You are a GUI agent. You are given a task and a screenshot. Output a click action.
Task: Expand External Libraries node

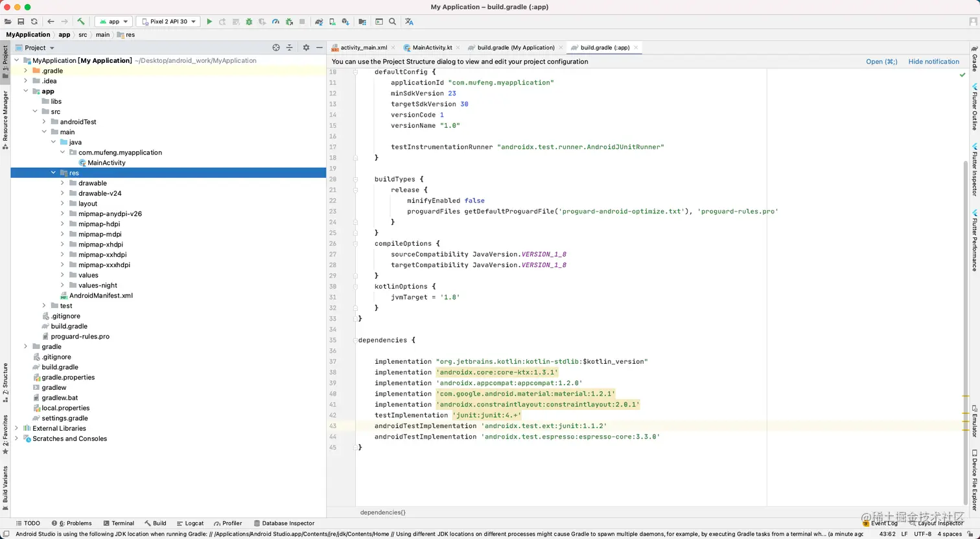click(x=16, y=428)
